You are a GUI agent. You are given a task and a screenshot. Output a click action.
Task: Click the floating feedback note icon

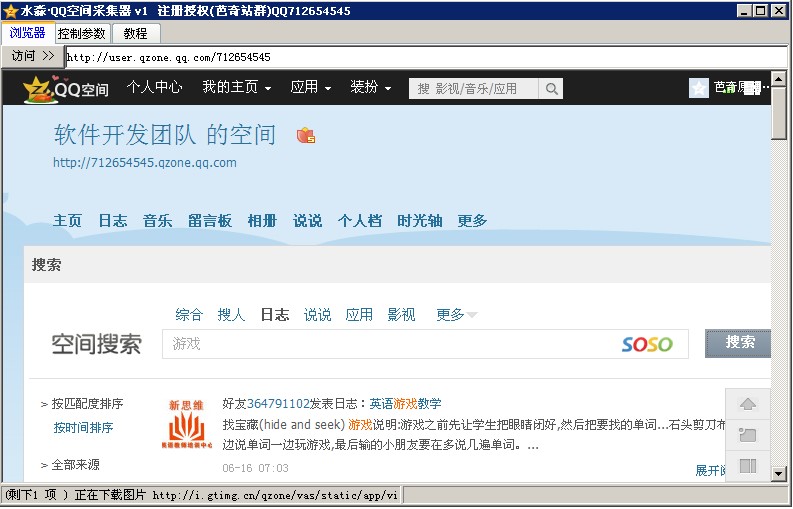[747, 435]
